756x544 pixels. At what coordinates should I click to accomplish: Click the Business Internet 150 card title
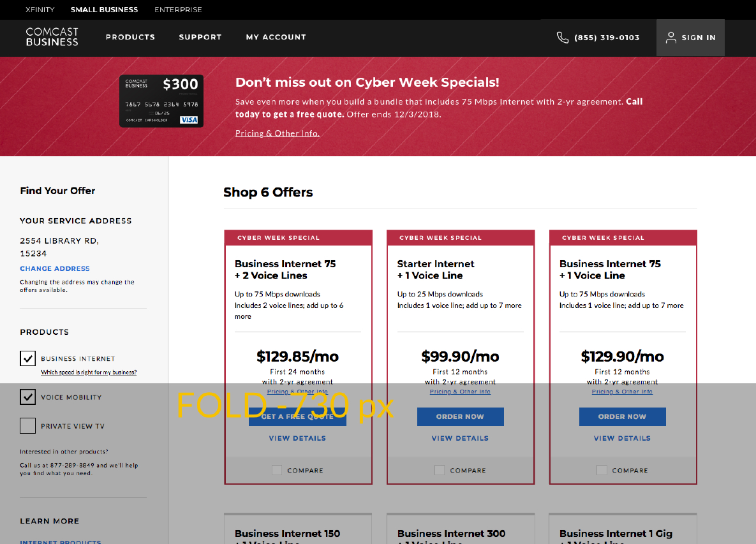click(x=287, y=536)
